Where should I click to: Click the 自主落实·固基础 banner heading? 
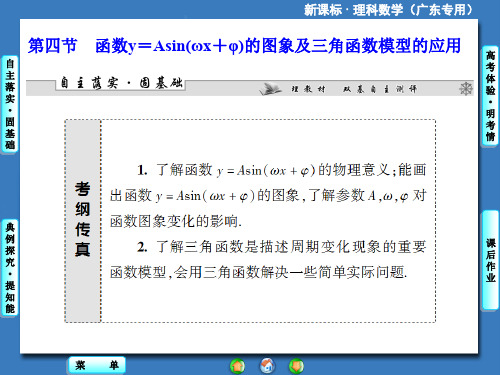point(121,83)
